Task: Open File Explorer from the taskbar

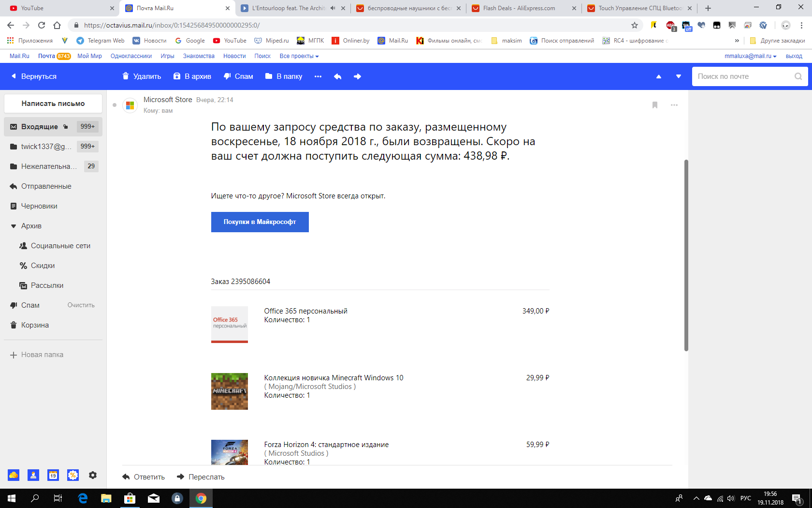Action: pyautogui.click(x=106, y=498)
